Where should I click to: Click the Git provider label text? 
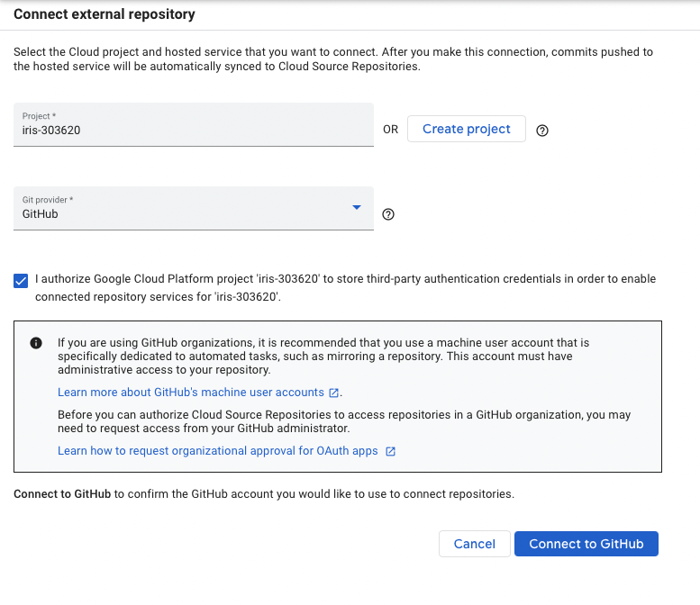48,200
